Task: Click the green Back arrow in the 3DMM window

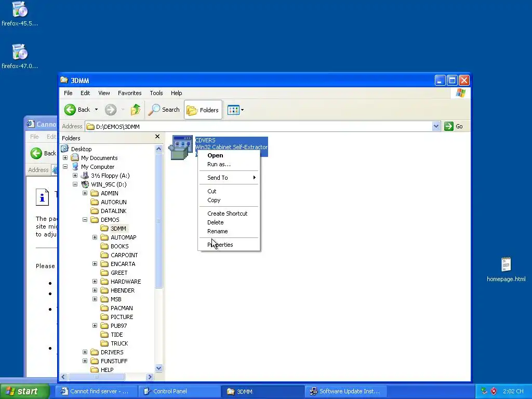Action: (70, 110)
